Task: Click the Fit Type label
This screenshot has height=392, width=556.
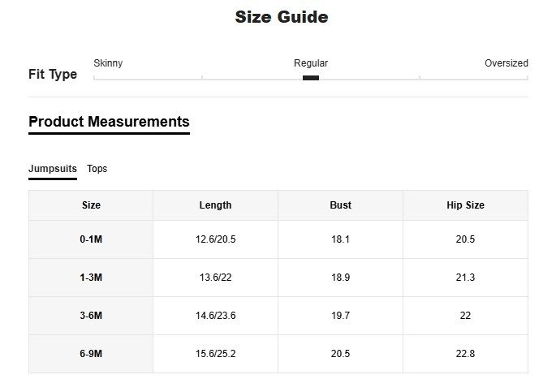Action: [x=53, y=75]
